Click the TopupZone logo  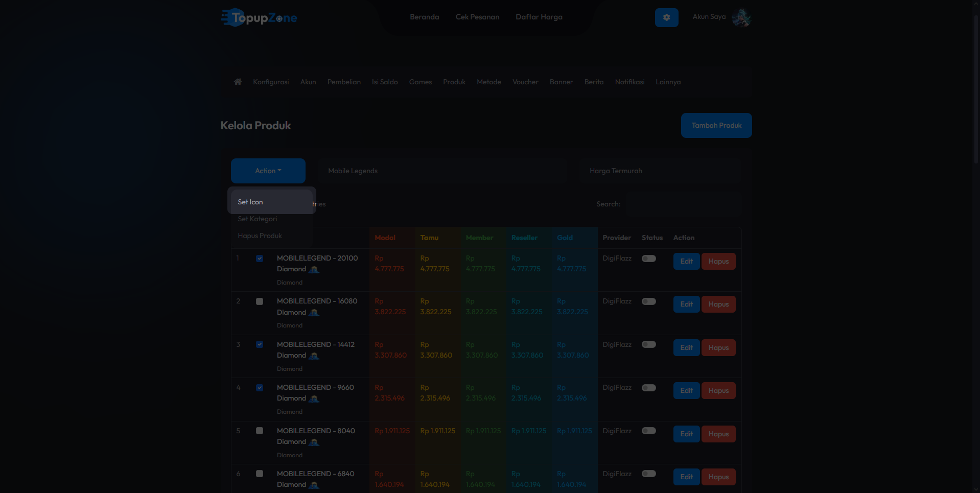(259, 17)
